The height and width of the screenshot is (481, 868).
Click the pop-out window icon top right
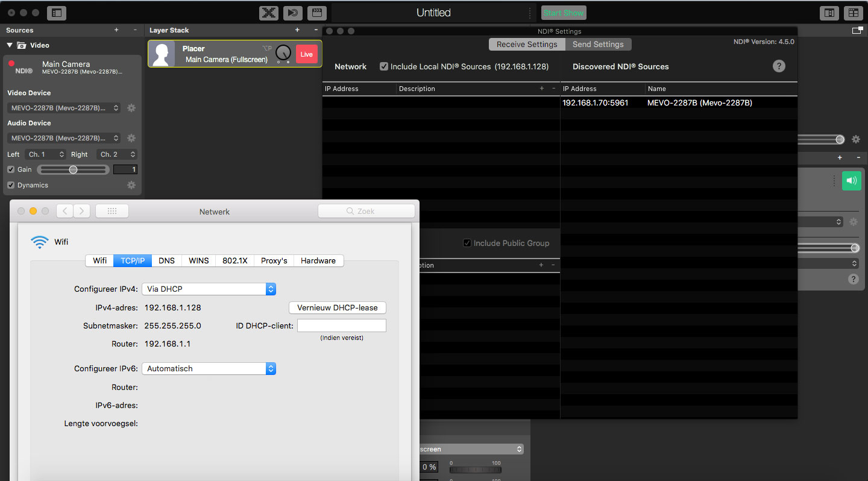tap(856, 30)
